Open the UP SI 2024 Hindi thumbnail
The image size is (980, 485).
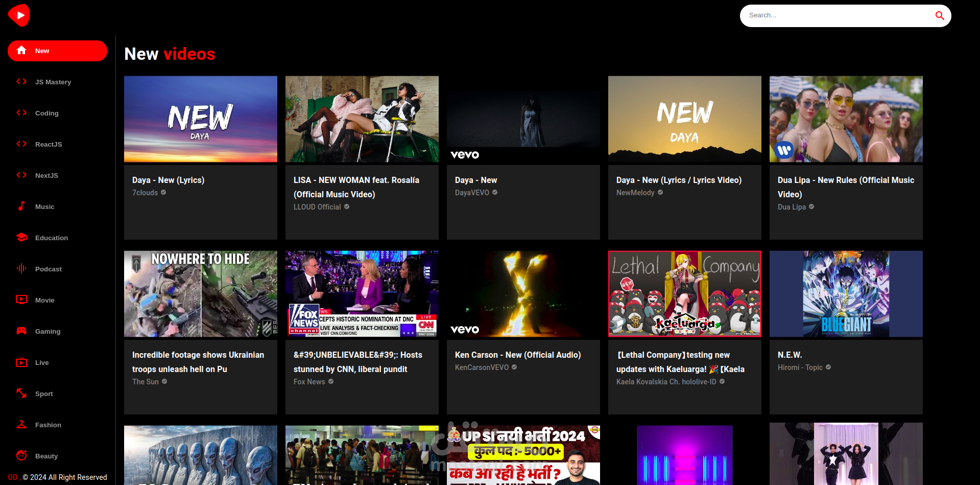coord(523,455)
